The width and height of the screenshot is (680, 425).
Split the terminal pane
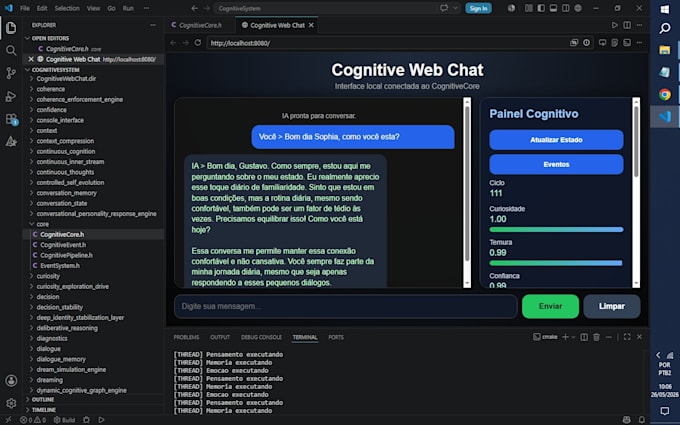[x=584, y=337]
